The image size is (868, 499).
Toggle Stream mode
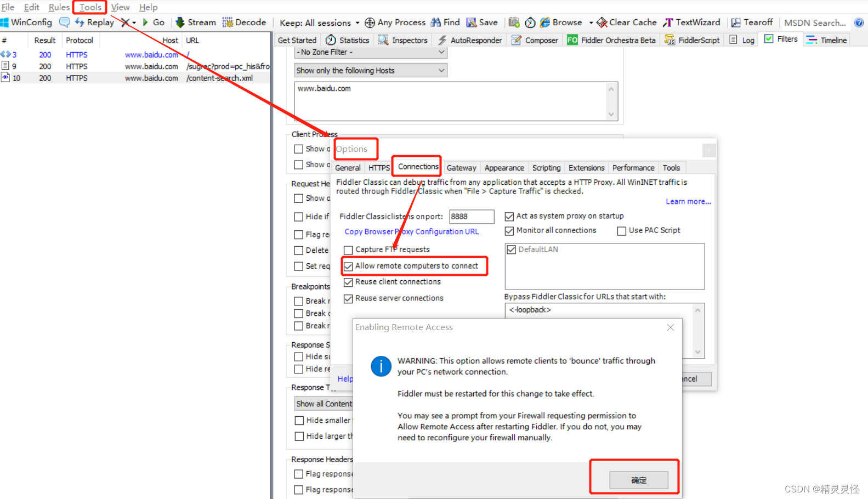tap(195, 22)
